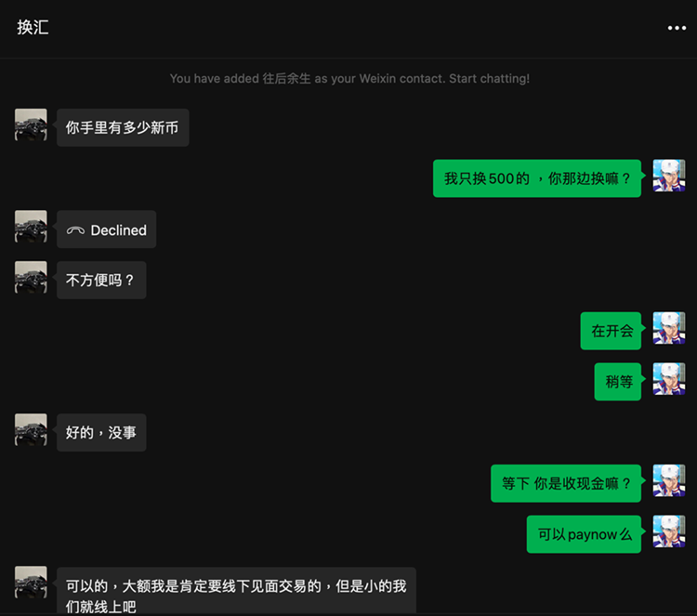The width and height of the screenshot is (697, 616).
Task: Click contact avatar beside 不方便吗？
Action: [x=31, y=279]
